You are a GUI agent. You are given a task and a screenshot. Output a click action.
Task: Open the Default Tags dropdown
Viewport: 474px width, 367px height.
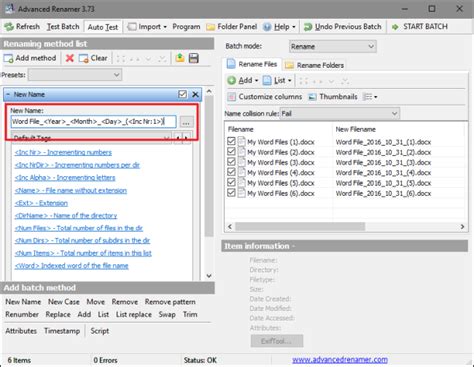pos(91,138)
